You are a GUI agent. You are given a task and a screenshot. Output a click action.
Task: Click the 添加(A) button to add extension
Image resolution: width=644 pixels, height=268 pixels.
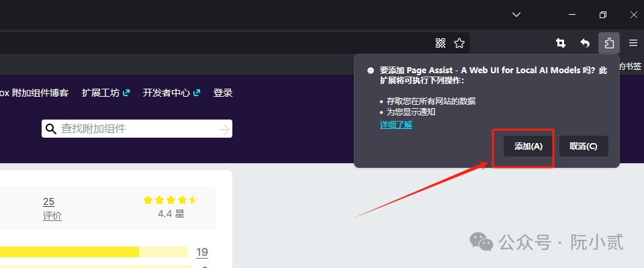point(528,146)
